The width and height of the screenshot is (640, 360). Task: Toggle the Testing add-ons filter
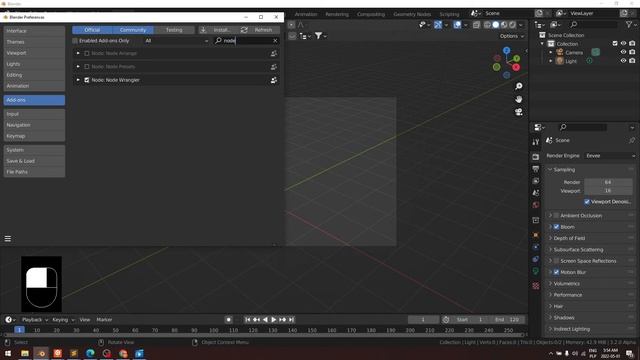coord(174,30)
